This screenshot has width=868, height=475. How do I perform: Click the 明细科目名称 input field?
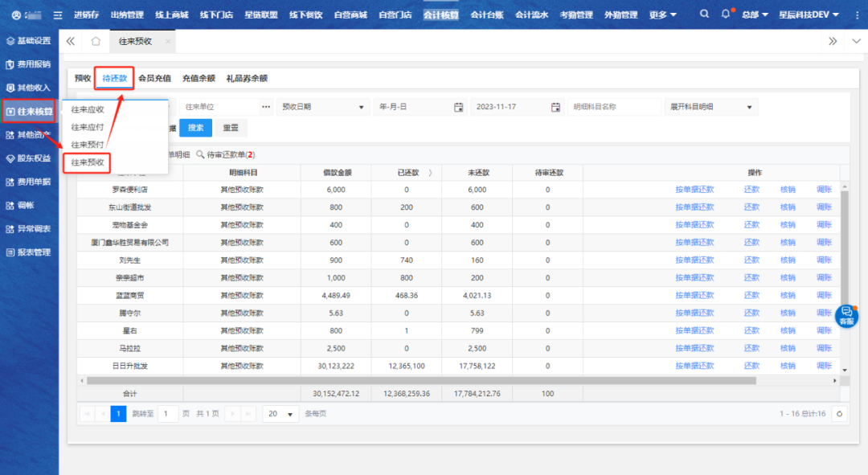click(613, 107)
